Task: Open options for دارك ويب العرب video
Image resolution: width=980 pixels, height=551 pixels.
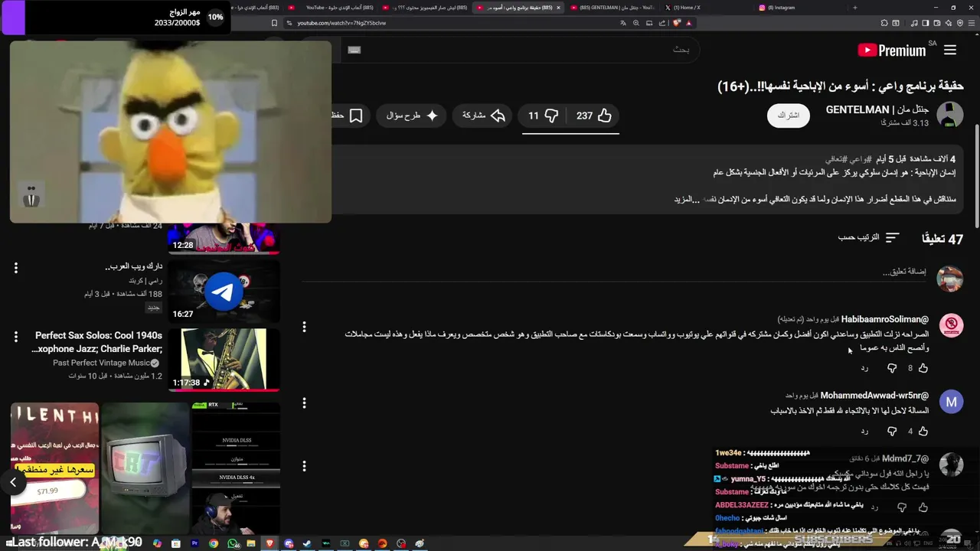Action: [x=15, y=268]
